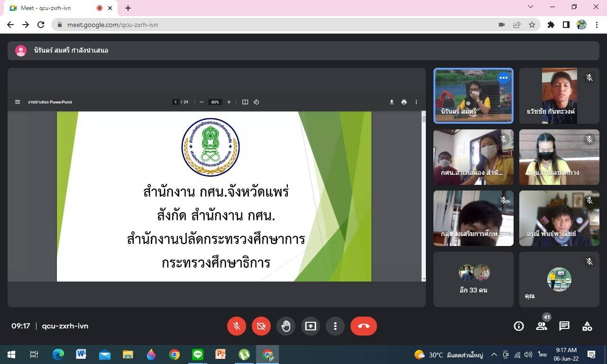Open the meeting details info icon
The width and height of the screenshot is (607, 364).
519,326
